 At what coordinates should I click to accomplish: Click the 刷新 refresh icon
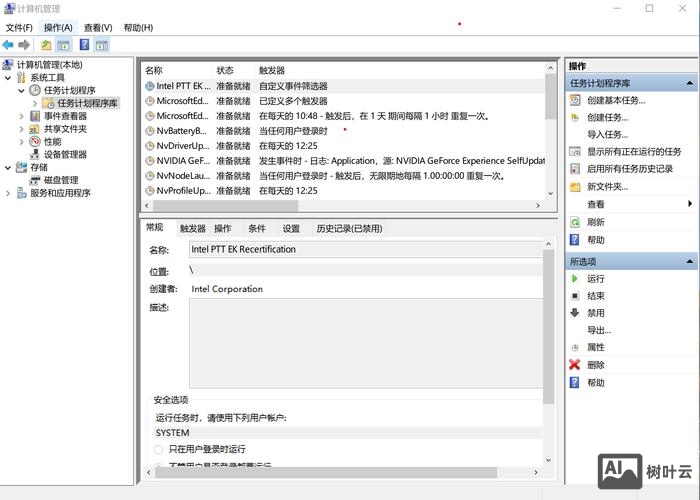[575, 222]
